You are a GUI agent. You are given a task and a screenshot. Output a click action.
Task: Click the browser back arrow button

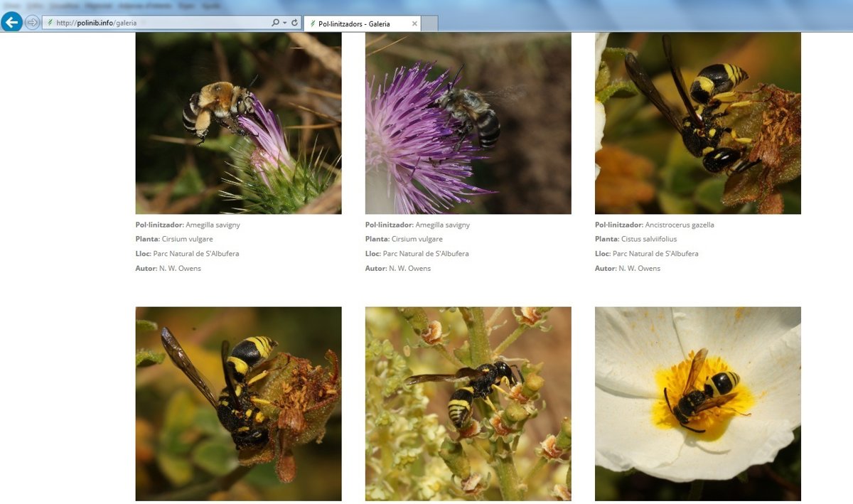(11, 22)
